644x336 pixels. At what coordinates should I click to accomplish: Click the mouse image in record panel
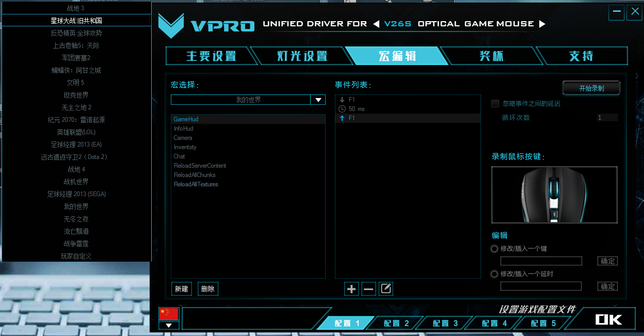[554, 195]
